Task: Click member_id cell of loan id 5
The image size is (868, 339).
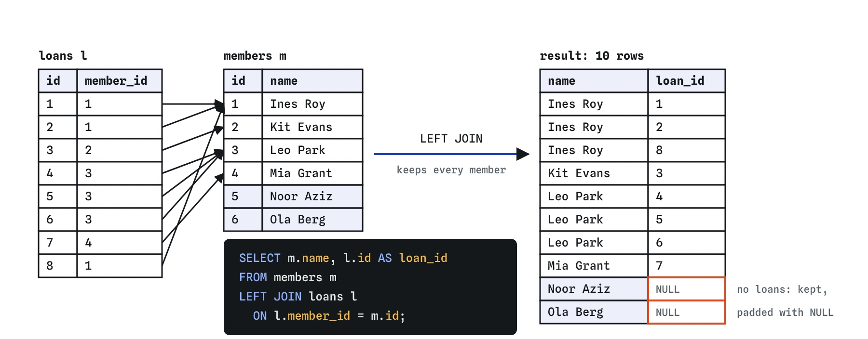Action: point(120,196)
